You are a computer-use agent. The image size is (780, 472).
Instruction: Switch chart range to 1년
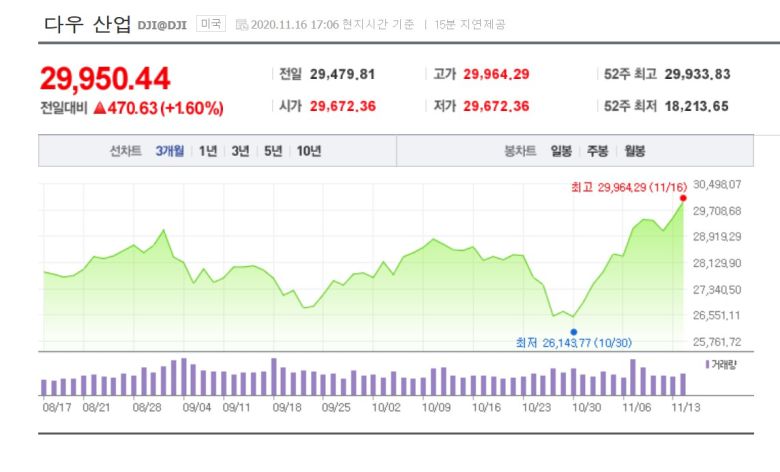click(208, 151)
